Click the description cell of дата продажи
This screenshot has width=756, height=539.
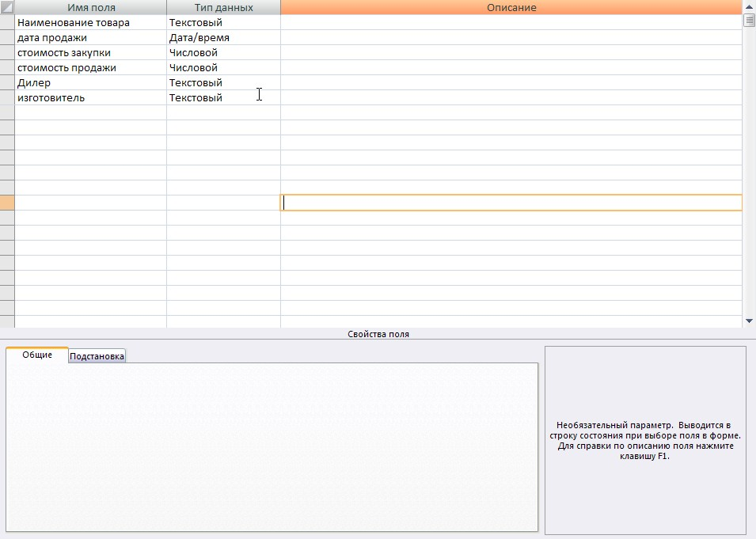tap(511, 38)
